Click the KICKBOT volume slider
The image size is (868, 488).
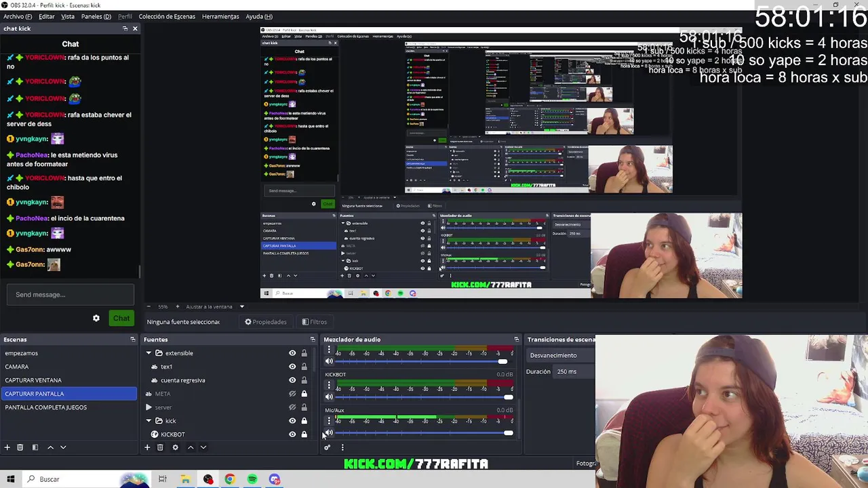425,397
